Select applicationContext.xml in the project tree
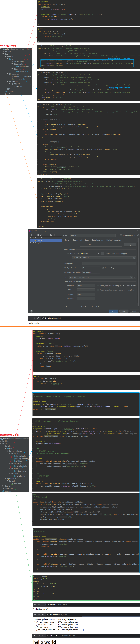This screenshot has height=644, width=140. (x=22, y=76)
